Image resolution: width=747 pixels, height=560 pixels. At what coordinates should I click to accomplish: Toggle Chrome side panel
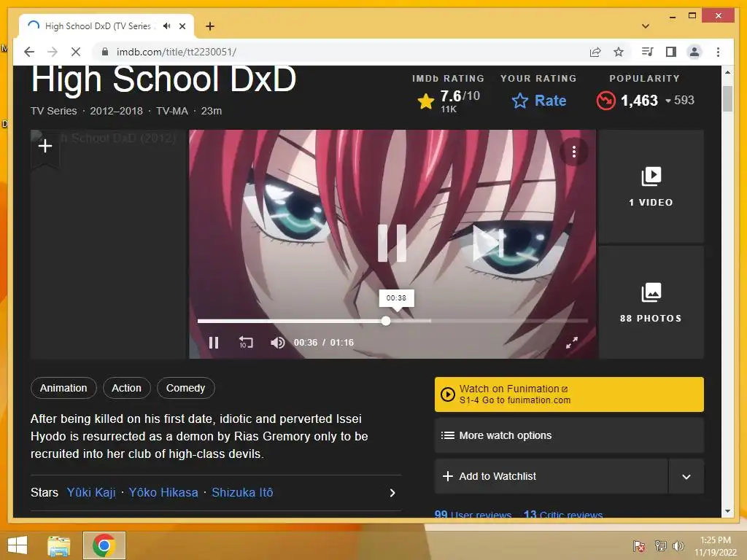(x=671, y=52)
